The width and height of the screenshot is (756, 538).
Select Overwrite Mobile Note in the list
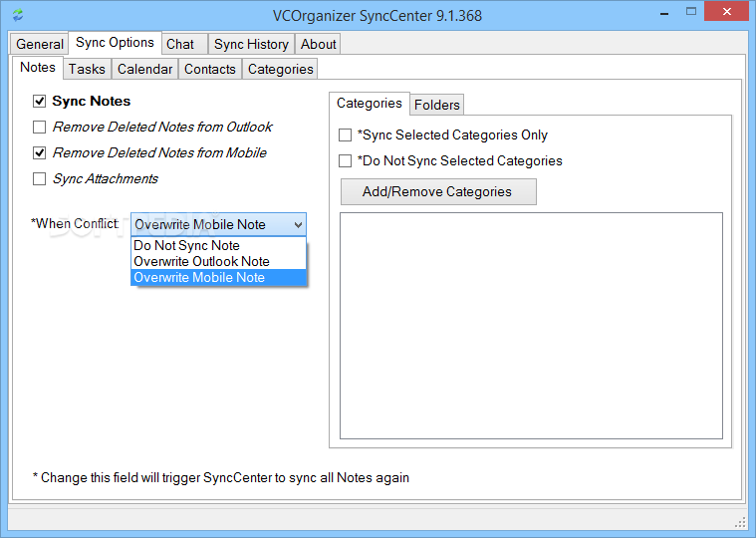tap(218, 277)
